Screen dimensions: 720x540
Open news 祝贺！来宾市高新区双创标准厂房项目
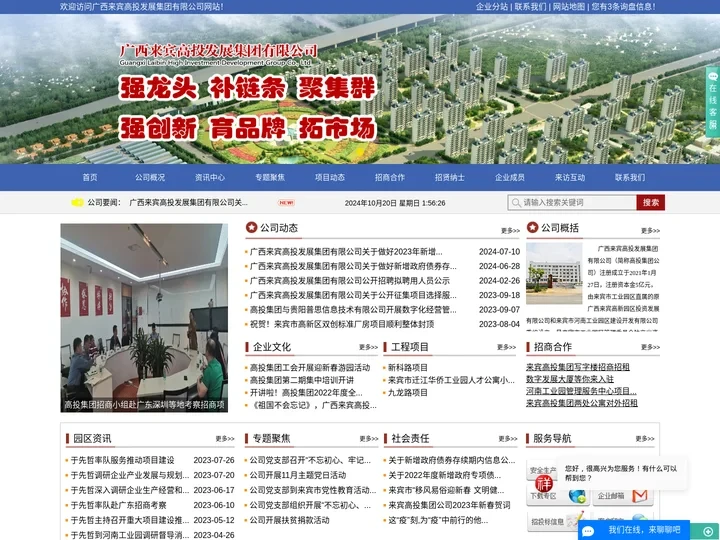coord(342,324)
